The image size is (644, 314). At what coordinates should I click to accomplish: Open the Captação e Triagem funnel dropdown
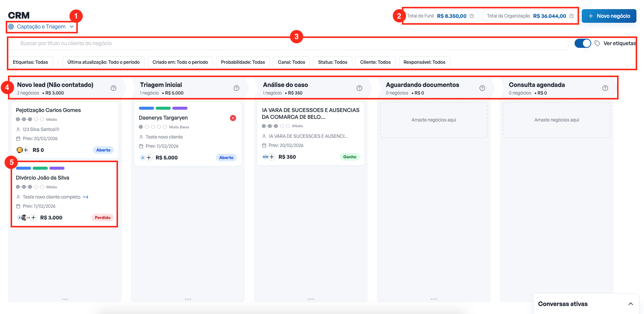[x=41, y=27]
